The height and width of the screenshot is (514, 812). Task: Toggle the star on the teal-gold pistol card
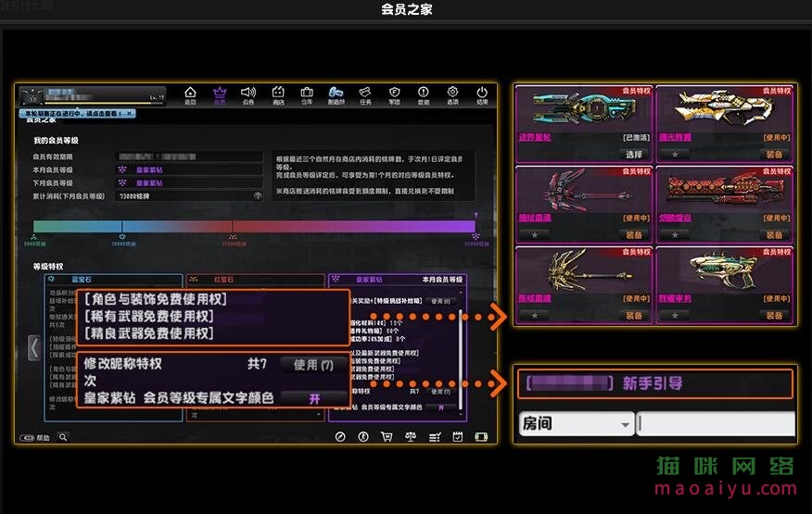coord(675,315)
